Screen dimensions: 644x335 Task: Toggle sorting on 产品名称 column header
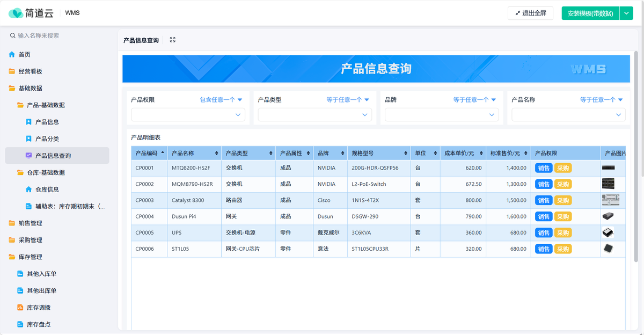(194, 153)
